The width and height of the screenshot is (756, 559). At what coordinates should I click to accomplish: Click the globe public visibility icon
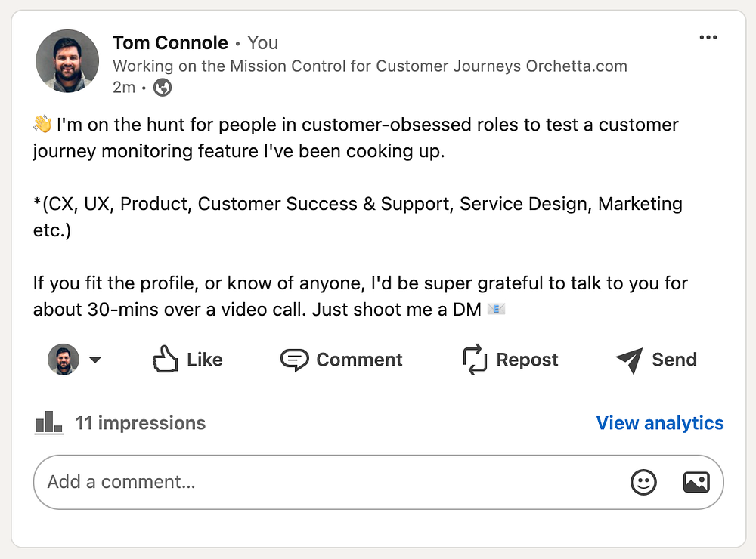click(163, 88)
